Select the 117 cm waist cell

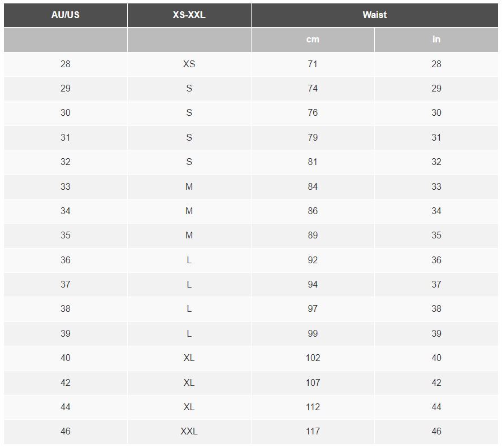313,432
